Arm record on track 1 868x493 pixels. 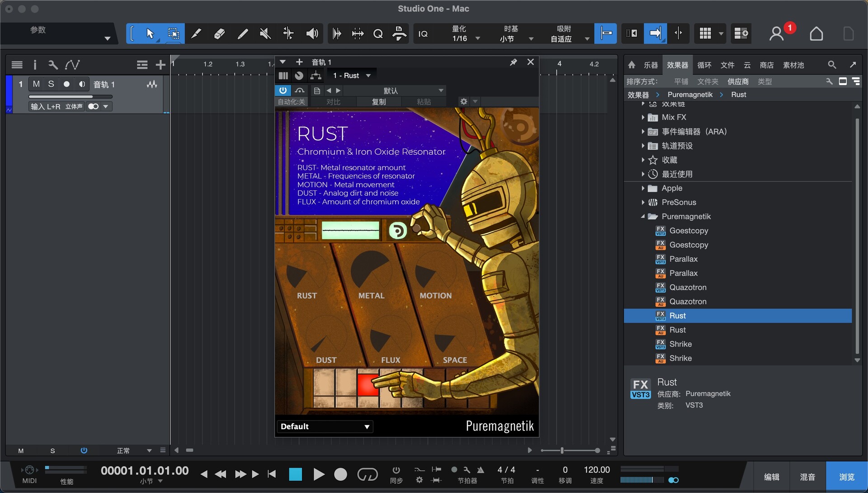pyautogui.click(x=66, y=84)
